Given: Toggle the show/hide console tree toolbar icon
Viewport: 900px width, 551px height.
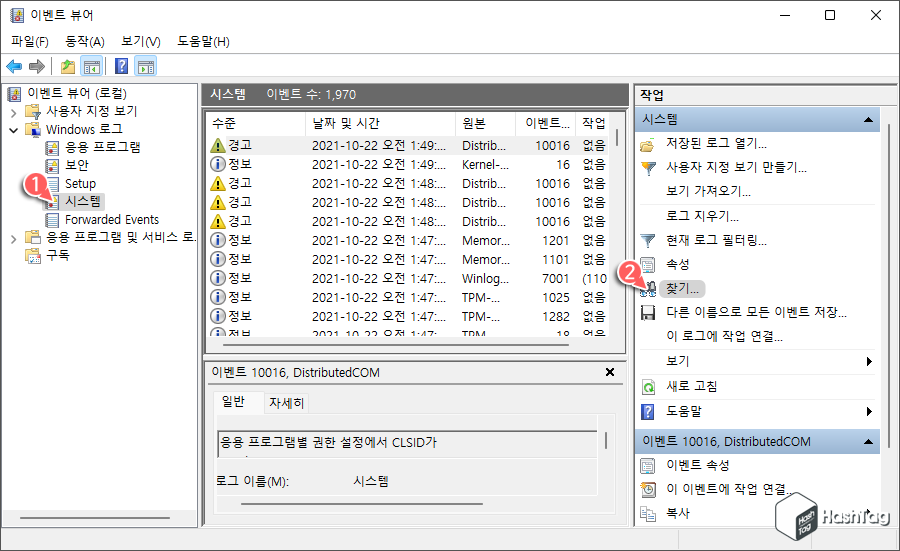Looking at the screenshot, I should pos(92,67).
